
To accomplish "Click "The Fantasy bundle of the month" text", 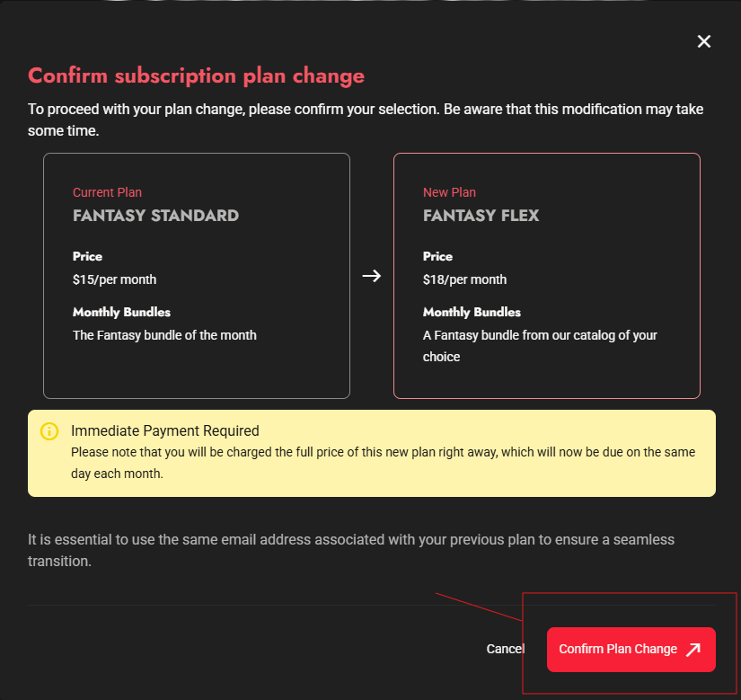I will click(164, 335).
